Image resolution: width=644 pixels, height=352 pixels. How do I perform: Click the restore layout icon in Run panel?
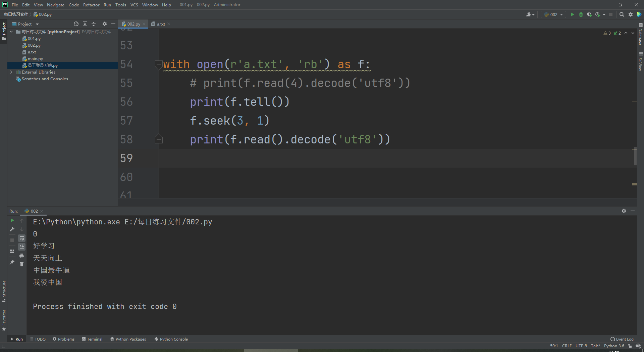tap(12, 251)
